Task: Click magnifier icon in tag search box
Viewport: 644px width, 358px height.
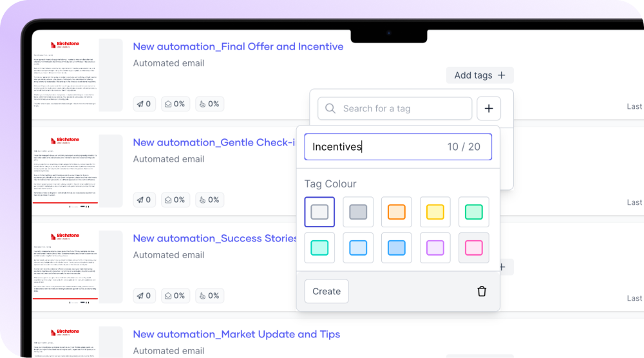Action: (x=330, y=108)
